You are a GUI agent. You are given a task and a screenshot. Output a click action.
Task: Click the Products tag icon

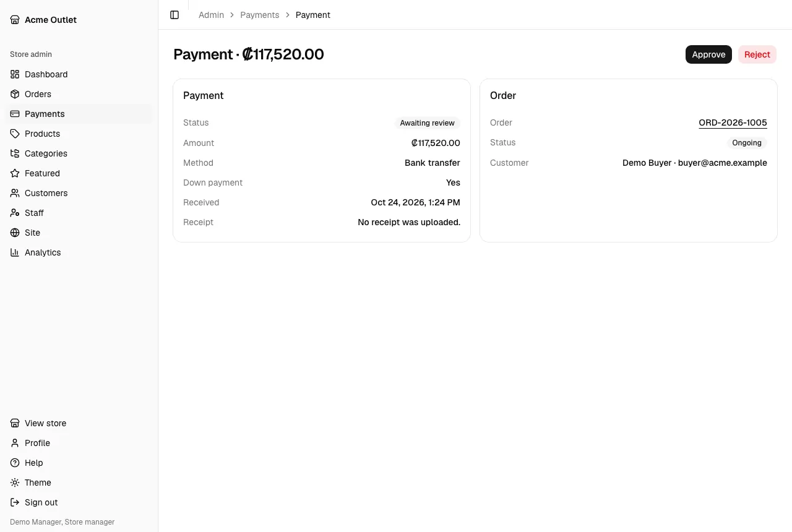click(15, 134)
